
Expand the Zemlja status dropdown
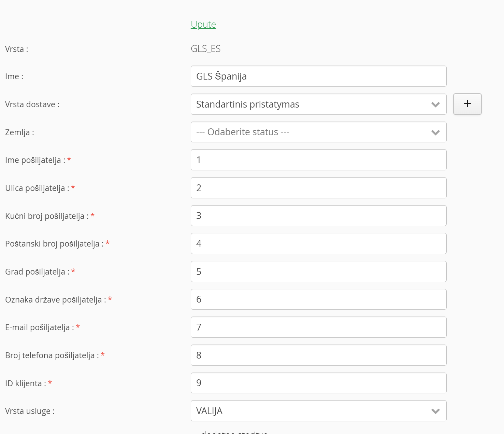318,132
